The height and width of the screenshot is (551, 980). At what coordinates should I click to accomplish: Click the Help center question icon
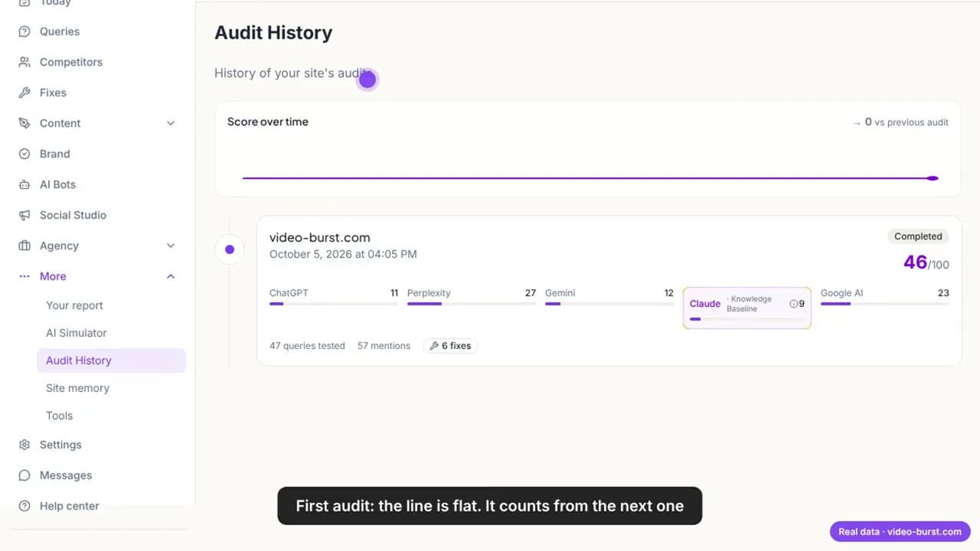pos(24,506)
